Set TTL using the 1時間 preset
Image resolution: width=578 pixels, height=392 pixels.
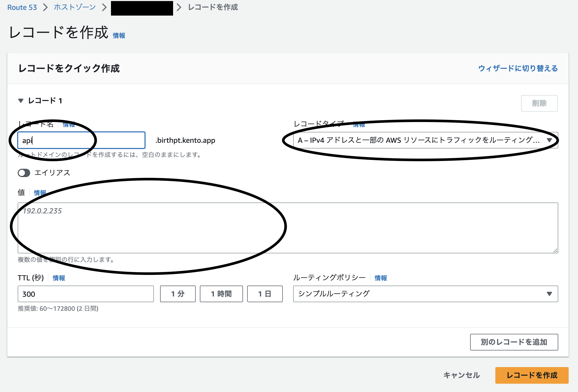pos(221,294)
